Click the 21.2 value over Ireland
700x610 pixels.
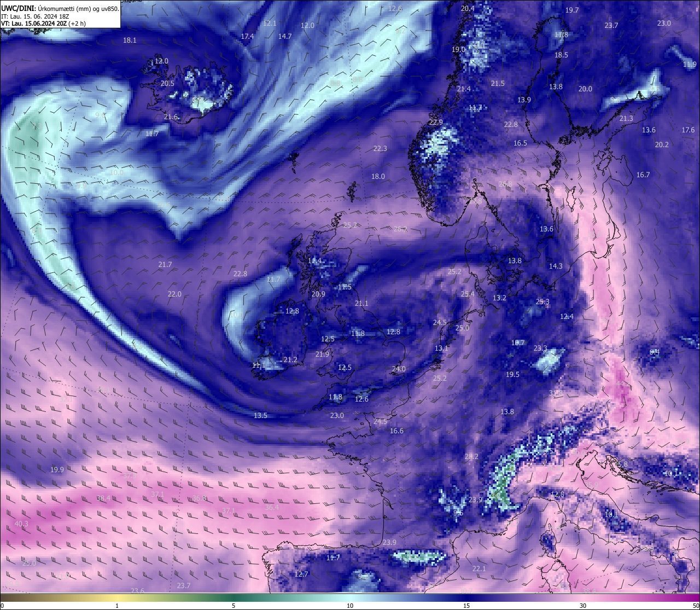tap(290, 360)
